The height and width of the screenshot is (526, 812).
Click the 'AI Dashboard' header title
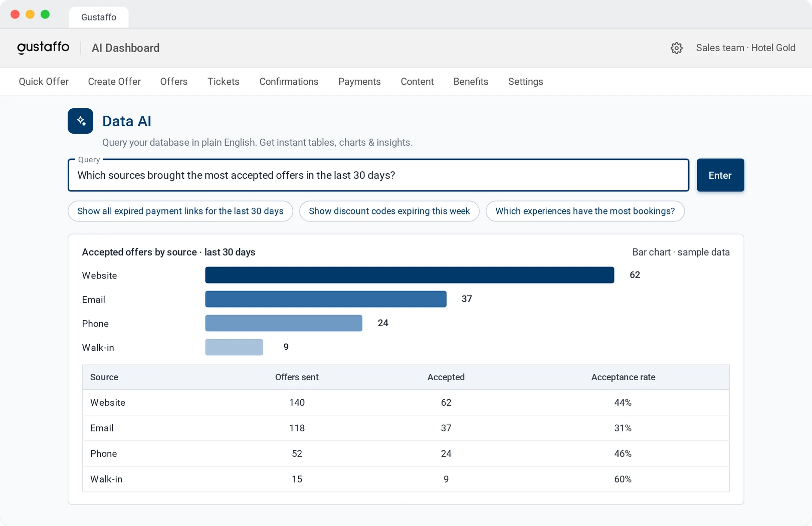pos(126,48)
